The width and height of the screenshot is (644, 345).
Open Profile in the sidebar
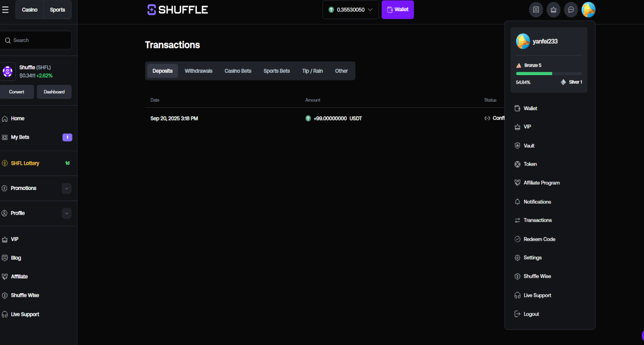point(18,213)
